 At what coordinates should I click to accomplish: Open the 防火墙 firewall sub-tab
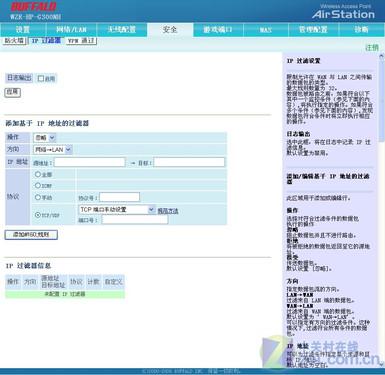[14, 41]
